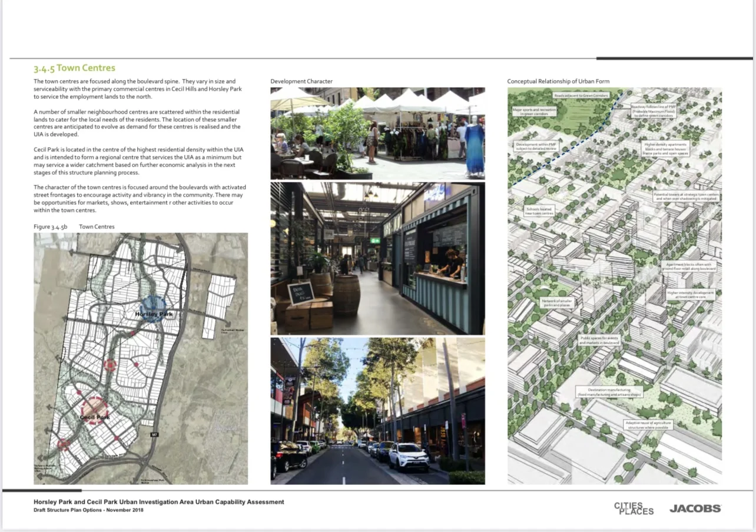This screenshot has width=756, height=532.
Task: Click 'Figure 3.4.5b Town Centres' caption
Action: [74, 227]
